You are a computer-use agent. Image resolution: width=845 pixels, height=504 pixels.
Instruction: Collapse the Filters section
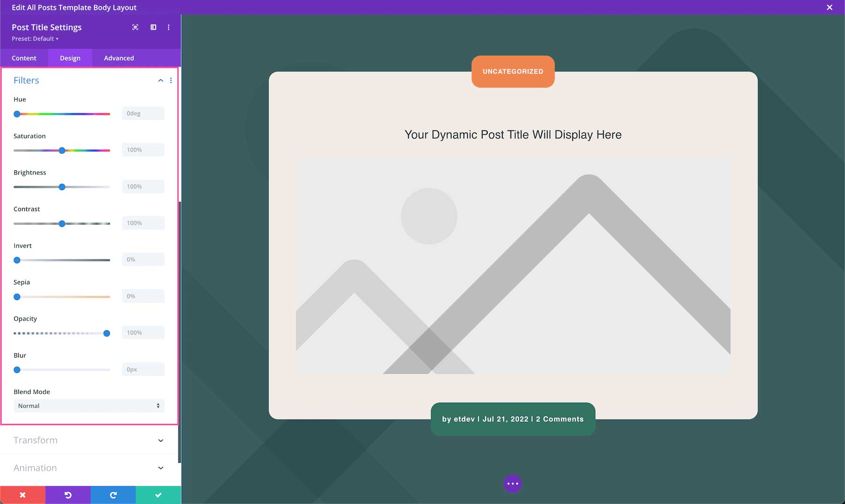click(160, 80)
